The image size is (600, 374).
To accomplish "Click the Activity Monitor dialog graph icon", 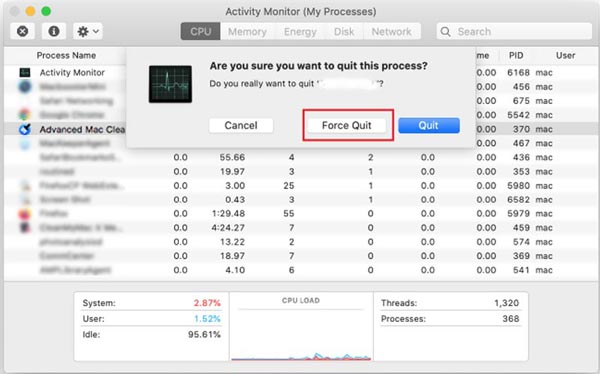I will (x=170, y=84).
